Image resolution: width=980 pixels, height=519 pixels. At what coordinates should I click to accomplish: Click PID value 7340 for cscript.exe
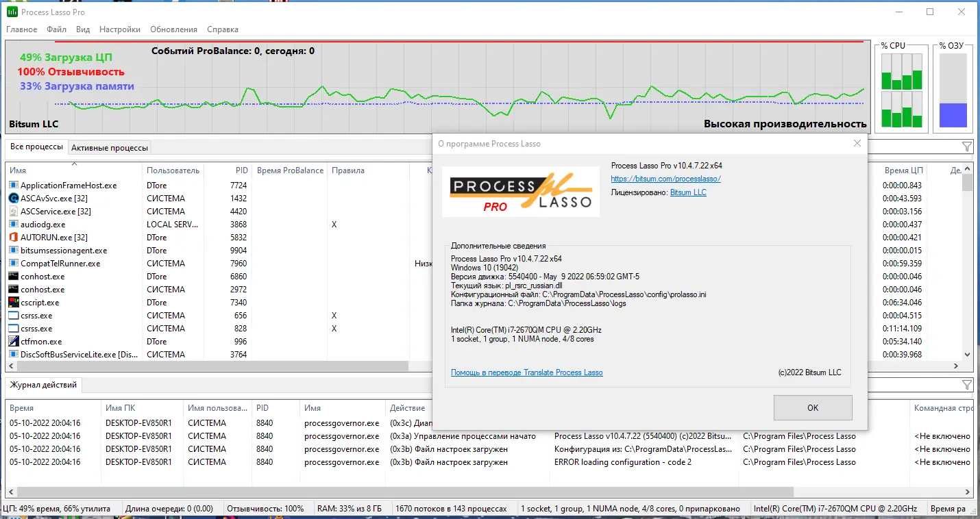(x=238, y=303)
